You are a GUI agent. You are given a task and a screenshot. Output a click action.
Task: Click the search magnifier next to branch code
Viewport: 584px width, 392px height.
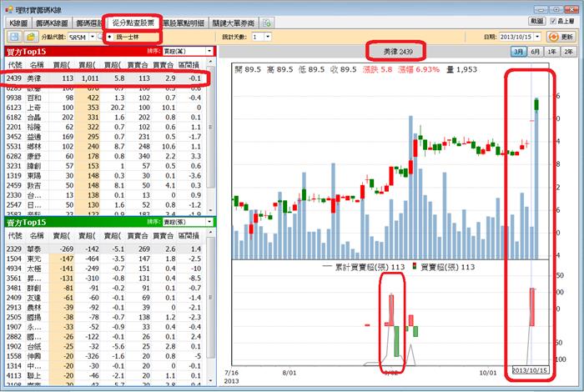(102, 37)
